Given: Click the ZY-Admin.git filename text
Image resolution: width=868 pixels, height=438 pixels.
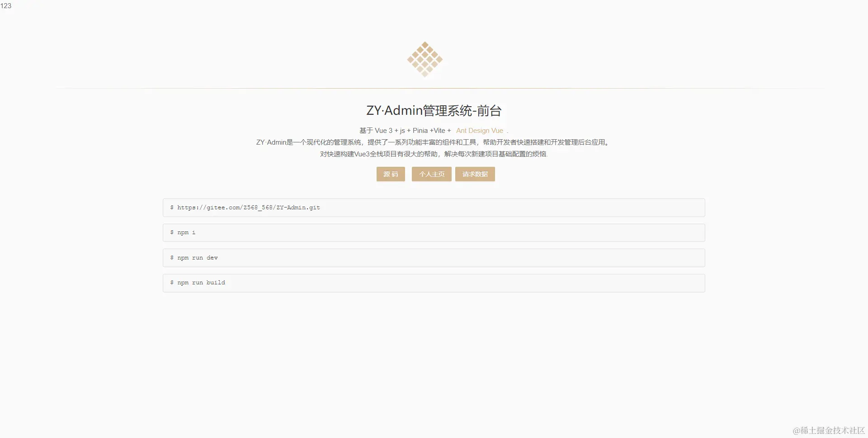Looking at the screenshot, I should point(298,207).
